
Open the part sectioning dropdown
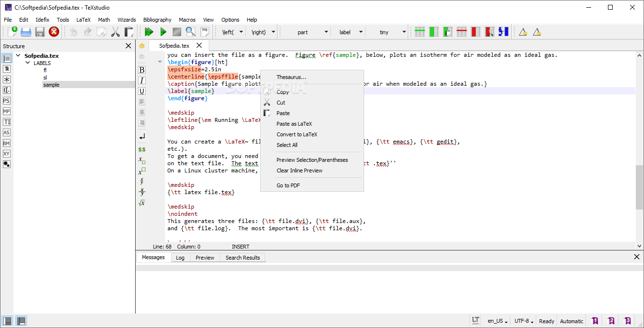point(326,32)
